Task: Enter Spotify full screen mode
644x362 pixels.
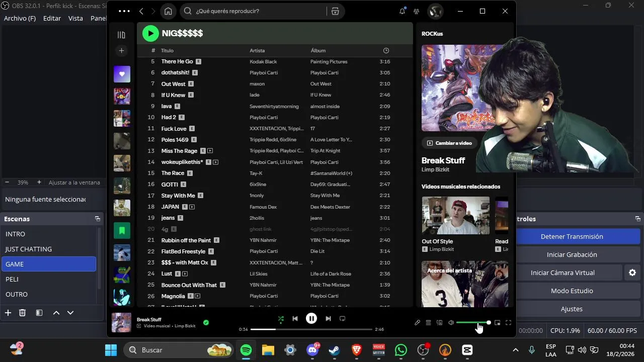Action: (x=508, y=323)
